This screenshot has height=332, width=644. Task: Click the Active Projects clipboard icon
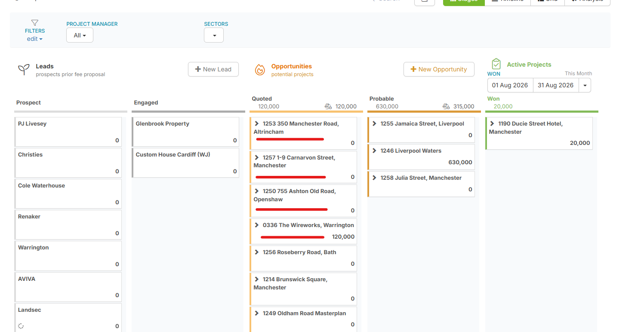(x=496, y=64)
